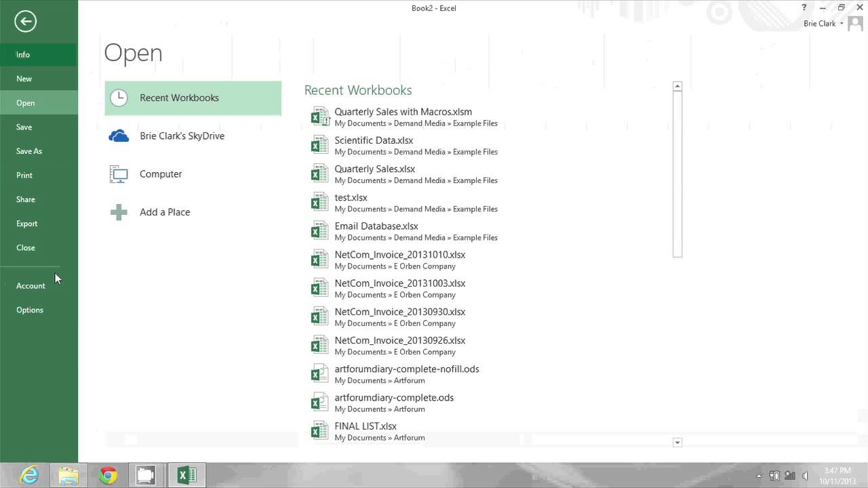Choose Save in the sidebar
Image resolution: width=868 pixels, height=488 pixels.
[x=39, y=127]
